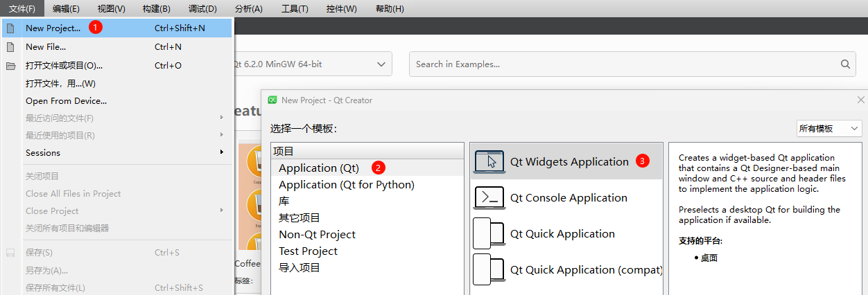This screenshot has width=868, height=295.
Task: Click the Qt Quick Application (compat) icon
Action: [489, 269]
